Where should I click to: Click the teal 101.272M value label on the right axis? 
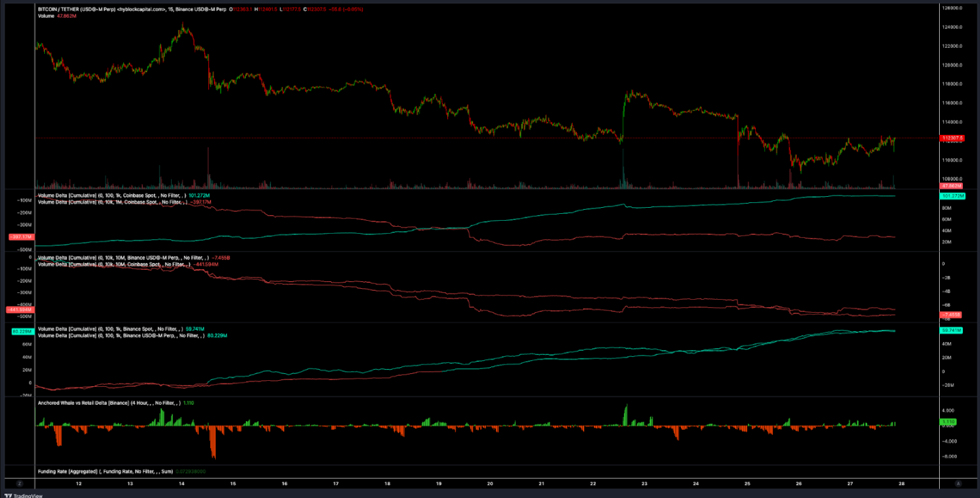tap(951, 196)
